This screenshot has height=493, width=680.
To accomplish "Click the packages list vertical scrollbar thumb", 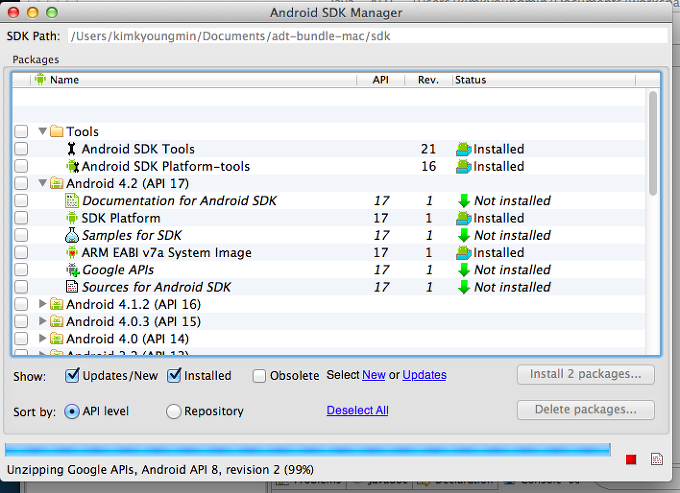I will pos(653,143).
